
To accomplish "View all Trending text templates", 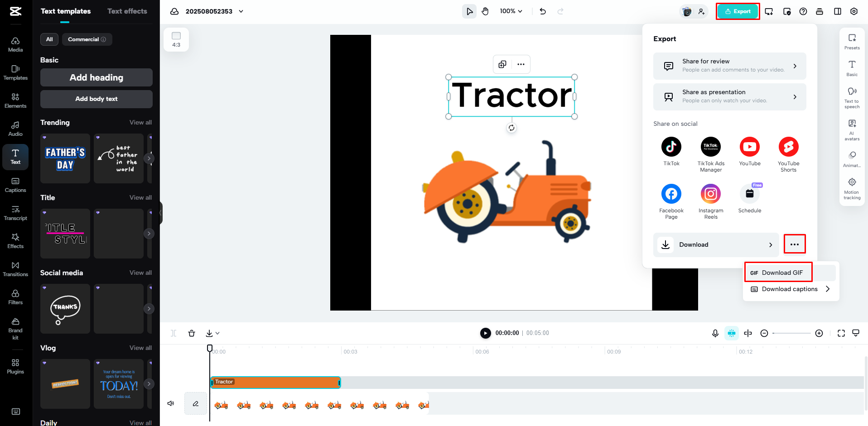I will tap(140, 122).
